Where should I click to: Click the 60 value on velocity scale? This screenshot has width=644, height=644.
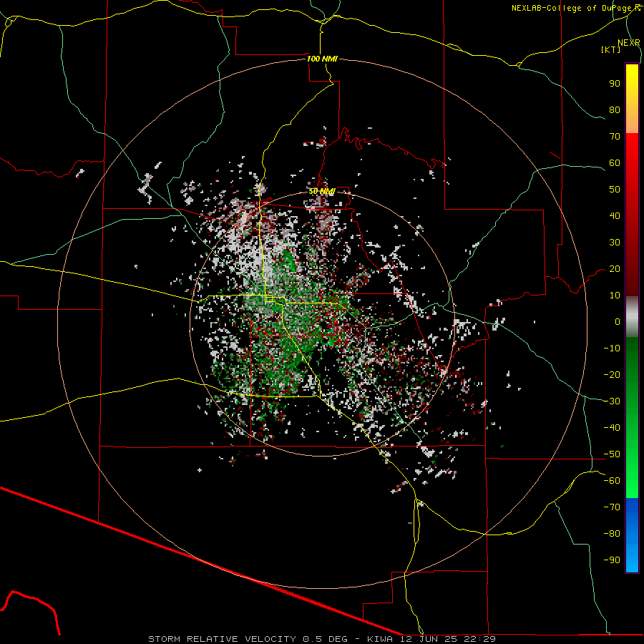click(615, 163)
